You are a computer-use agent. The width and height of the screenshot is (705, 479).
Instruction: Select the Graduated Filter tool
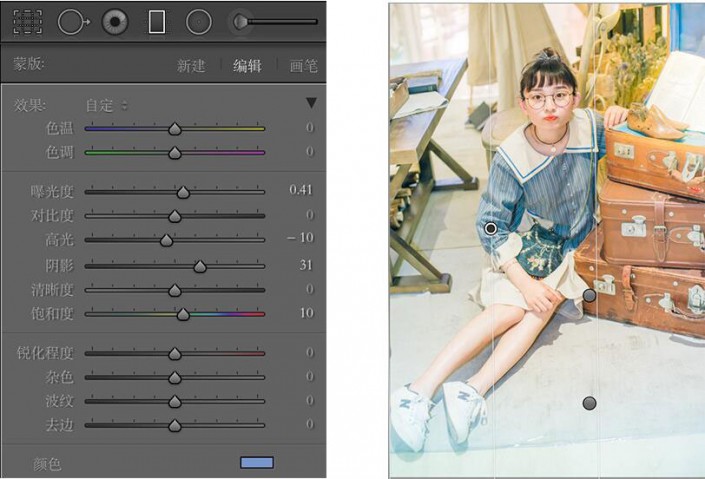(x=156, y=22)
